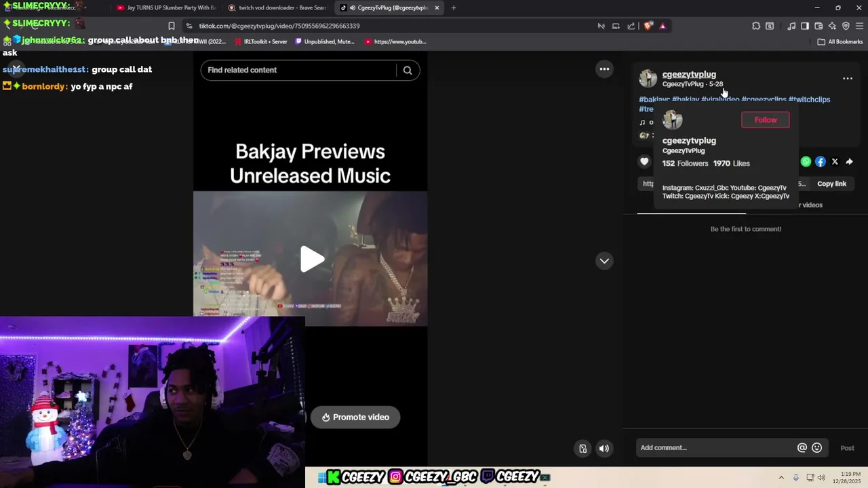This screenshot has height=488, width=868.
Task: Bookmark this page using the bookmark icon
Action: tap(172, 26)
